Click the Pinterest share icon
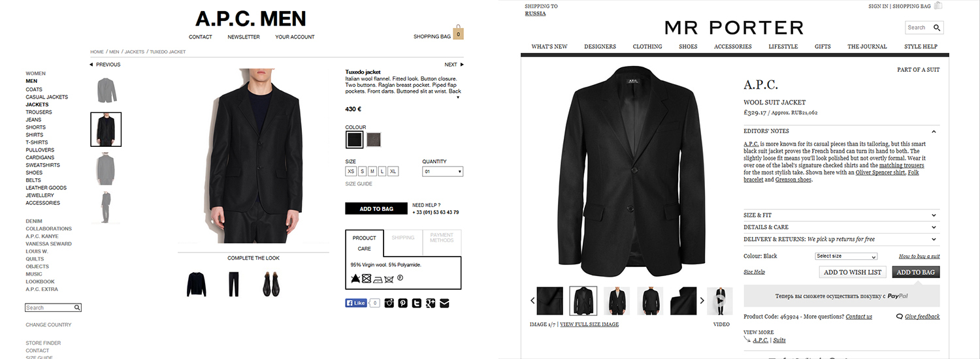980x359 pixels. (x=403, y=303)
